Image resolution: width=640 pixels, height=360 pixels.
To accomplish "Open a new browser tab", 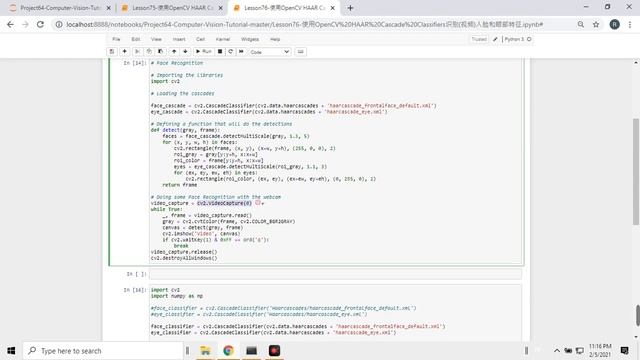I will click(x=350, y=8).
